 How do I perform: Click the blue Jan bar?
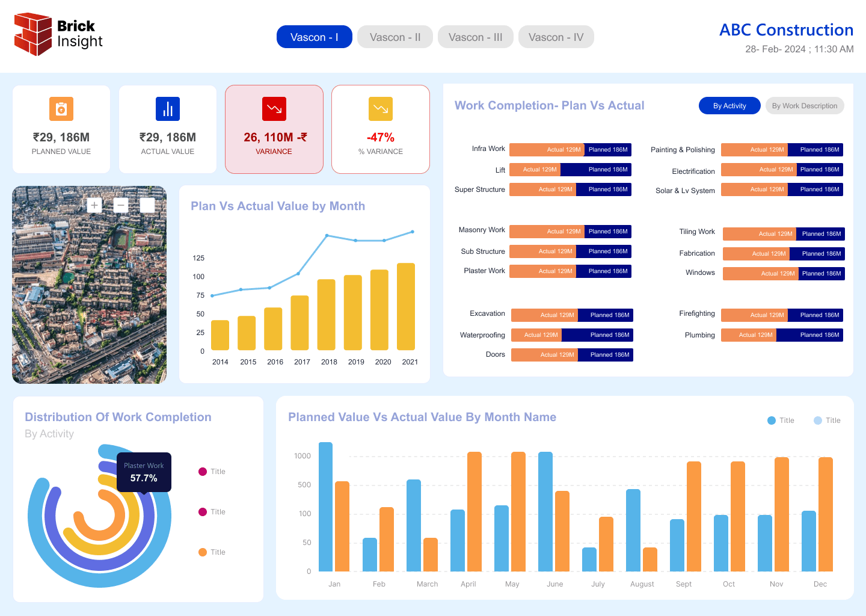click(x=325, y=507)
